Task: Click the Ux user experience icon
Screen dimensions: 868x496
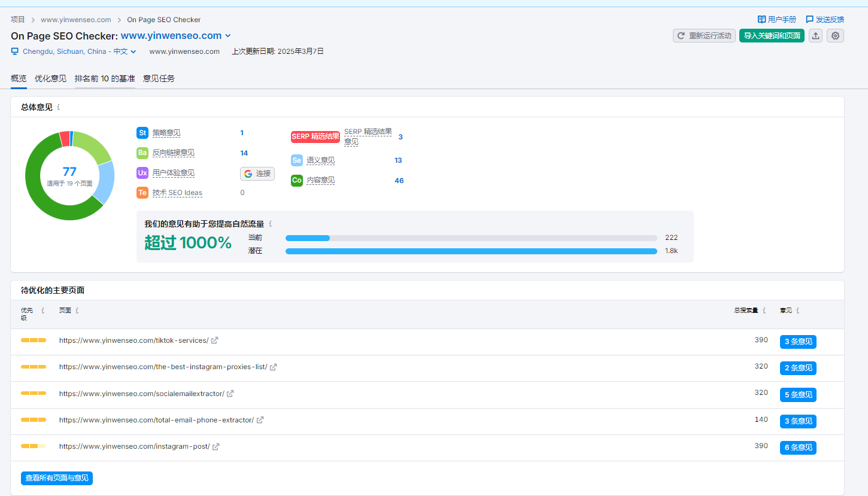Action: click(x=142, y=173)
